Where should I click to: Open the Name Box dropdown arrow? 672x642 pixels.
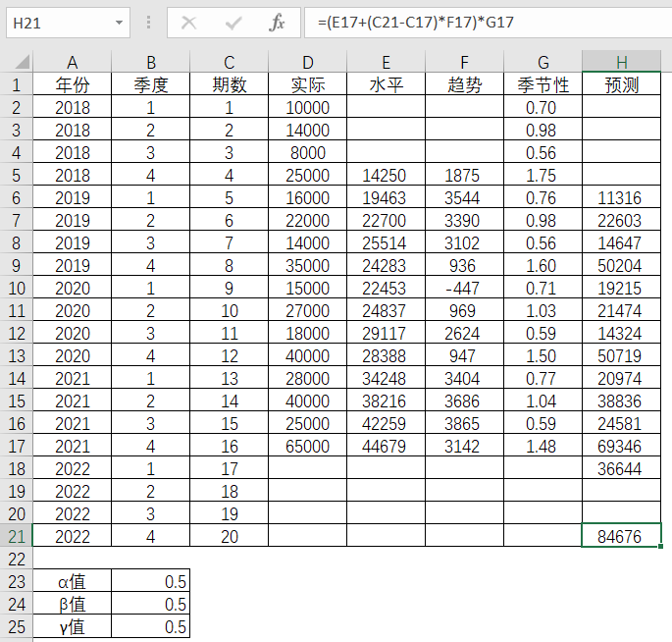click(x=120, y=22)
